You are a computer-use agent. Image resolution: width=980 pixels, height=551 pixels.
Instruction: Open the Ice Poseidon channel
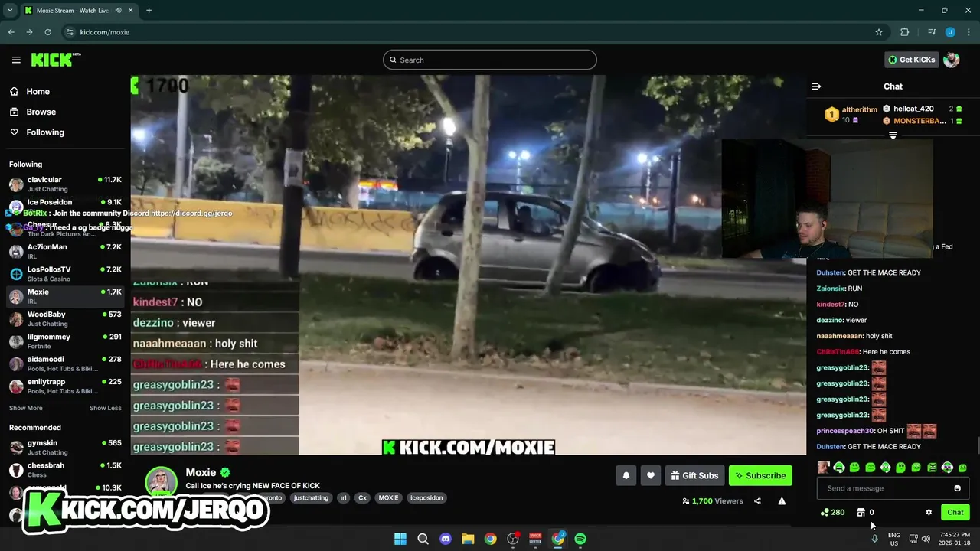click(65, 206)
